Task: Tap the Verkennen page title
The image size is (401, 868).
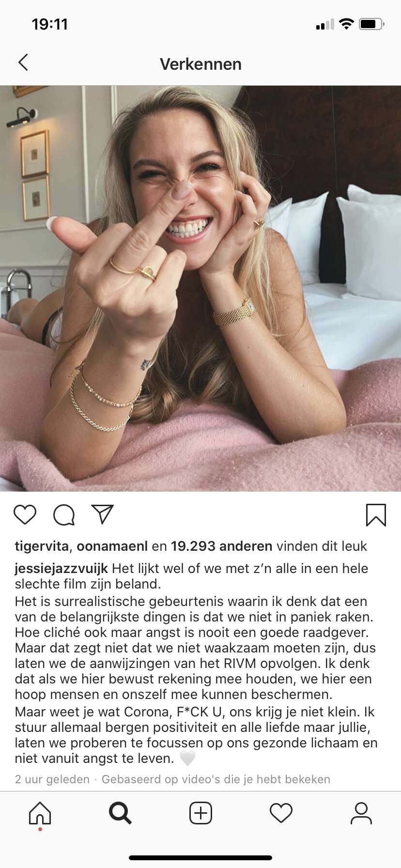Action: click(x=200, y=64)
